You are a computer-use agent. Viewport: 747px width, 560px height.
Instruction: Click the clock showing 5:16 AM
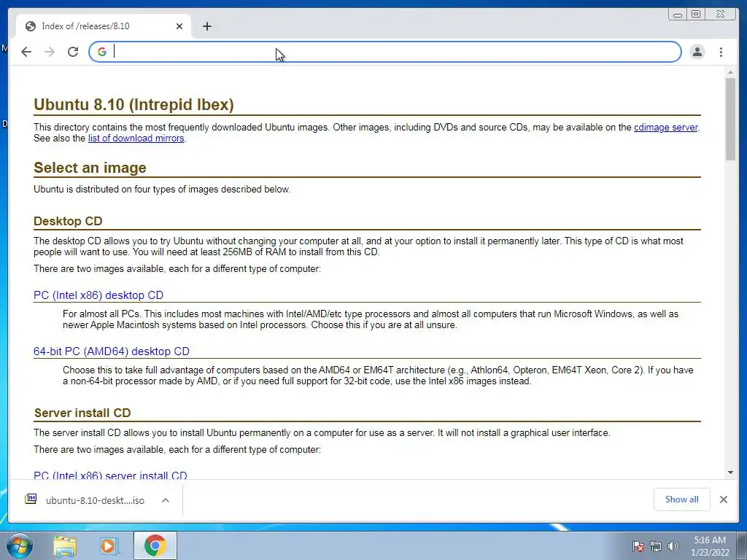[x=710, y=546]
